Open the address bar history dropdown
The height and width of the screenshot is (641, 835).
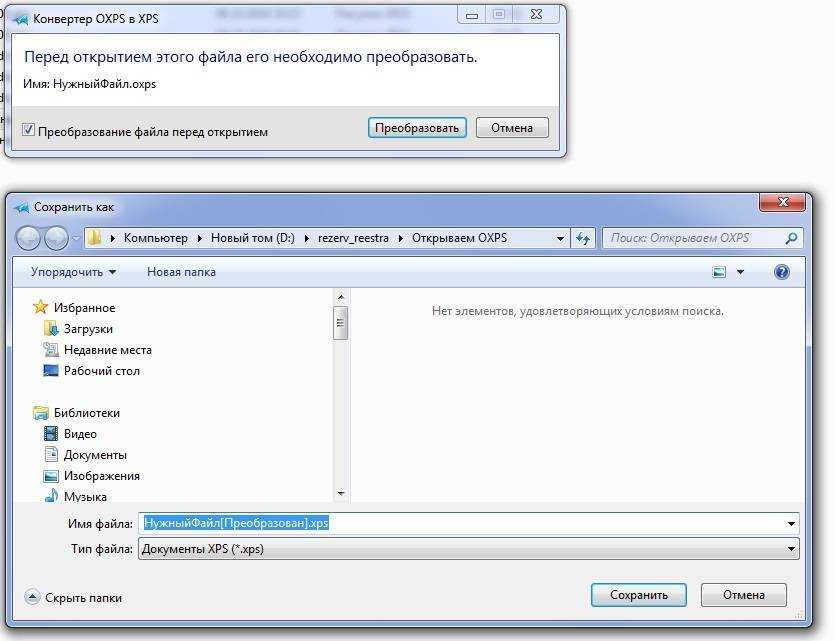coord(560,239)
